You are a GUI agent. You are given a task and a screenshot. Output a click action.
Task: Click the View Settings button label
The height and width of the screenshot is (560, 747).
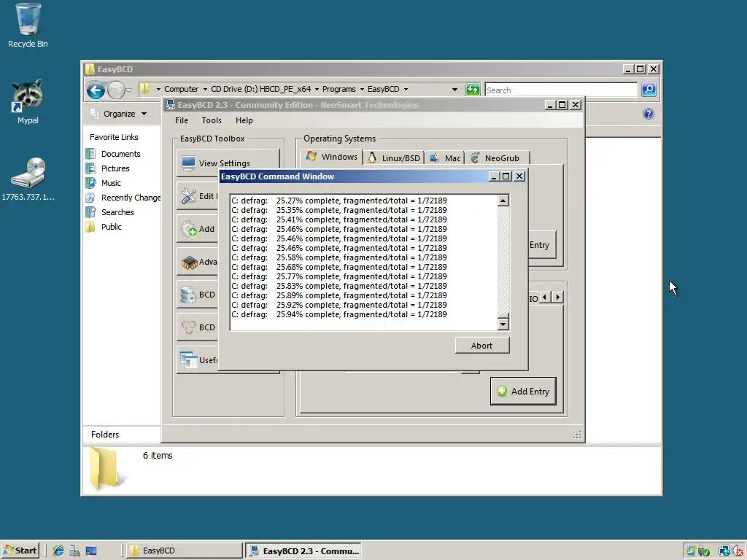tap(225, 163)
